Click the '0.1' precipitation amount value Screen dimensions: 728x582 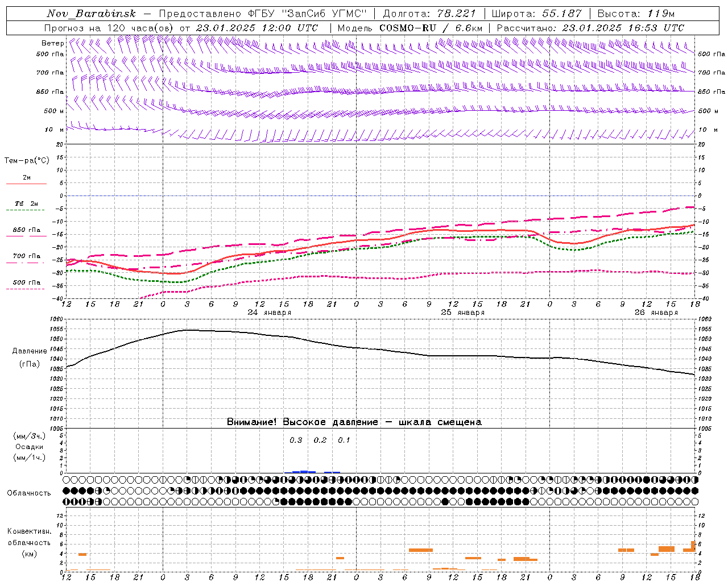tap(344, 440)
